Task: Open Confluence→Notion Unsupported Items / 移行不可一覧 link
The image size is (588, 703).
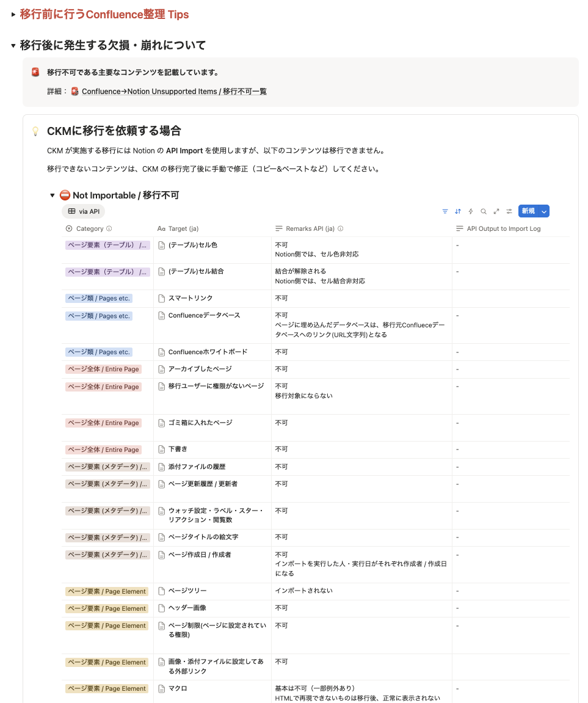Action: pyautogui.click(x=174, y=92)
